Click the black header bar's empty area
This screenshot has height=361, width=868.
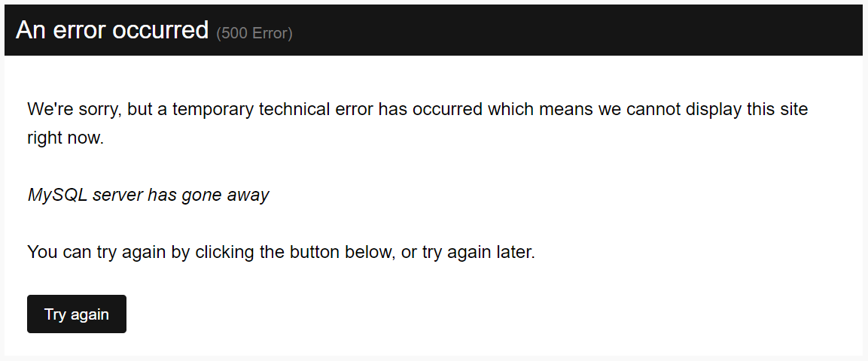(x=576, y=30)
